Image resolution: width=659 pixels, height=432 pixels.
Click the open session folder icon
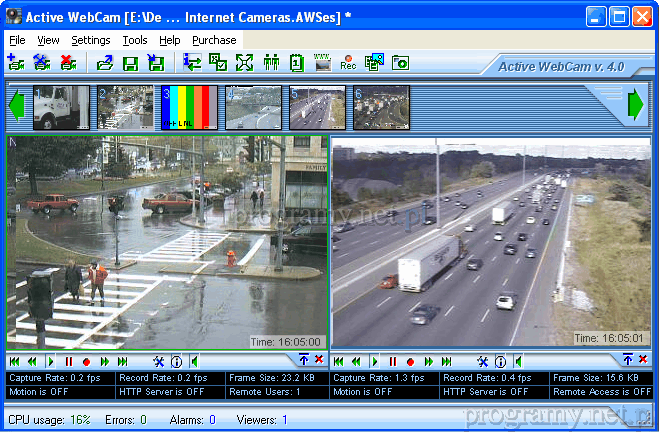pos(104,63)
